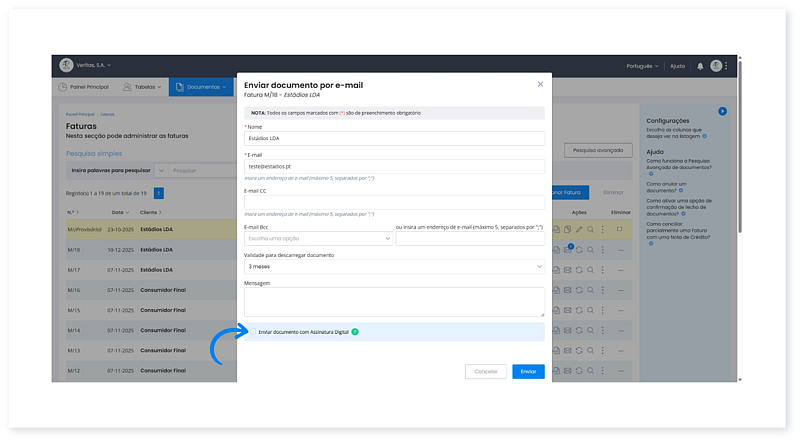Viewport: 800px width, 442px height.
Task: Collapse the right help panel with arrow icon
Action: (x=722, y=111)
